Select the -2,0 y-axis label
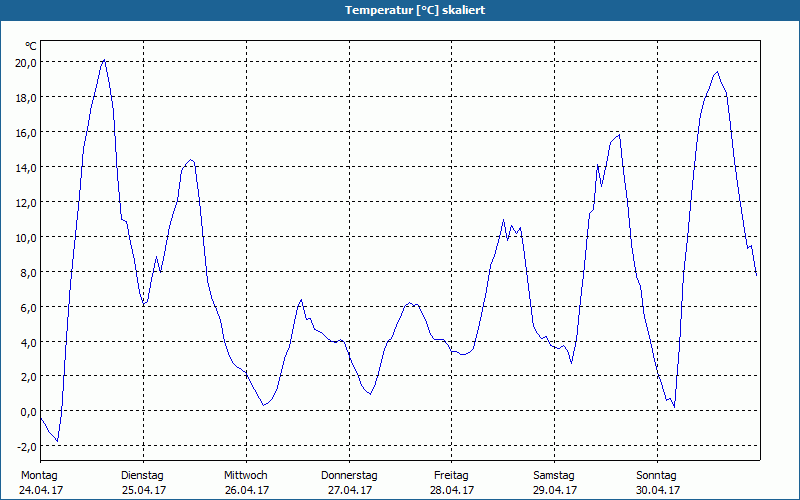The width and height of the screenshot is (800, 500). click(27, 447)
